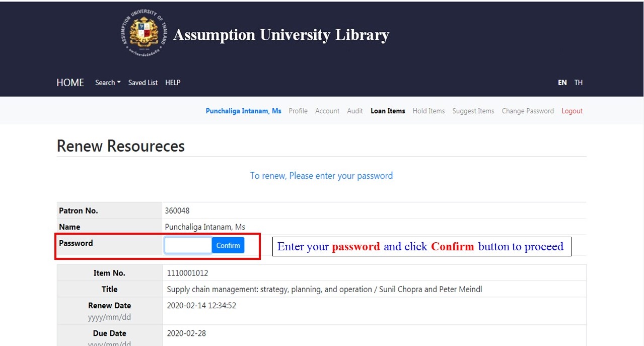Screen dimensions: 644x346
Task: Click the blue Confirm button
Action: pyautogui.click(x=228, y=245)
